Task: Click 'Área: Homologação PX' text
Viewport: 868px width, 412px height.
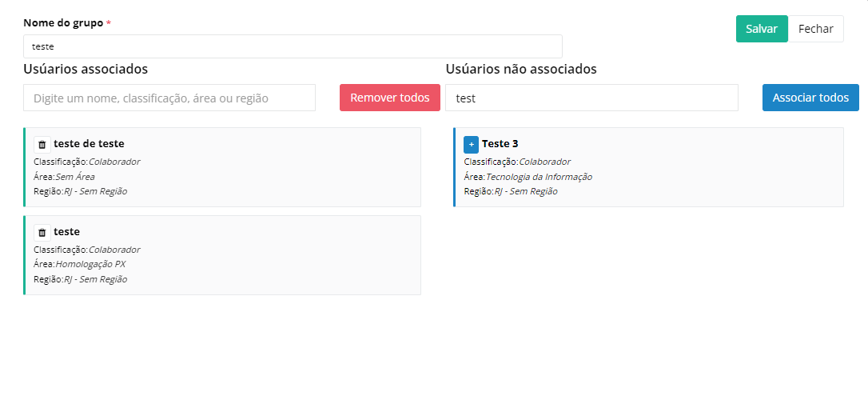Action: [79, 264]
